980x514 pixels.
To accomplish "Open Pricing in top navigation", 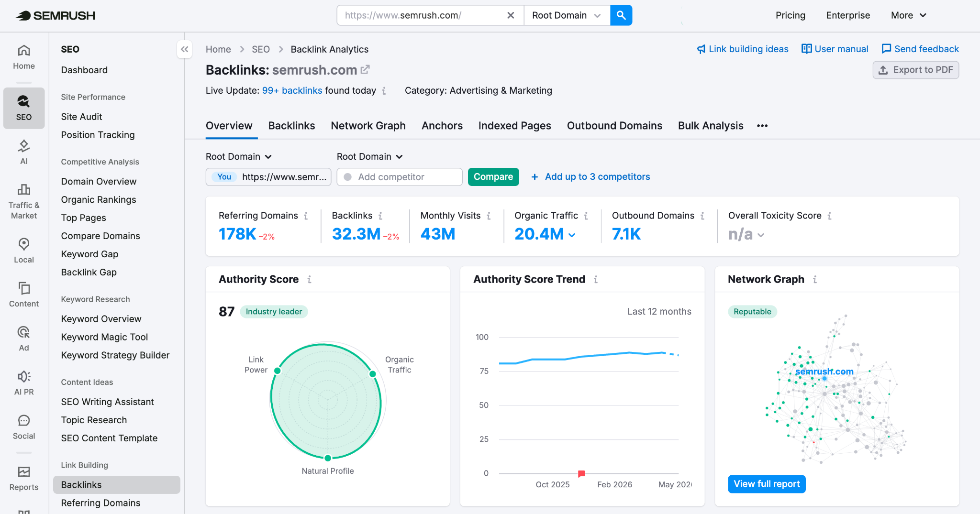I will click(x=791, y=15).
